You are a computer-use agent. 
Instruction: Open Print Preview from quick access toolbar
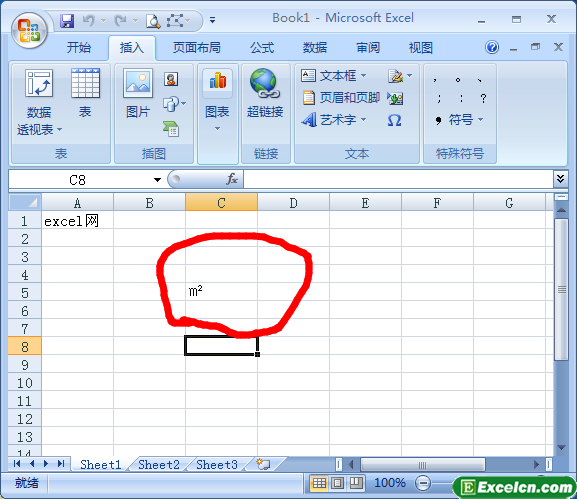click(153, 21)
